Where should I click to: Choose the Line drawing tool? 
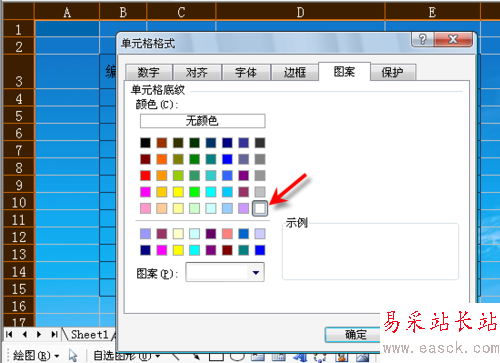point(176,357)
